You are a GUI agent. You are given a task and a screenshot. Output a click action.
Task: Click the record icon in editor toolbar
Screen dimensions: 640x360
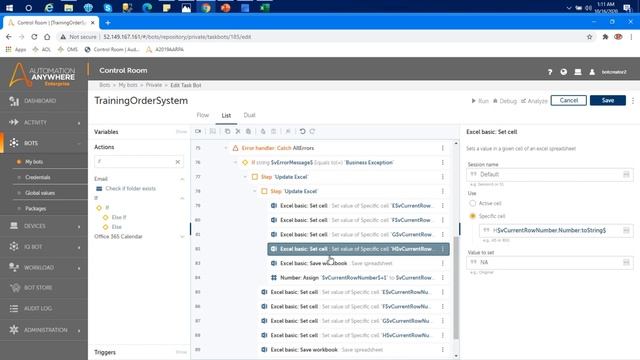pyautogui.click(x=198, y=131)
